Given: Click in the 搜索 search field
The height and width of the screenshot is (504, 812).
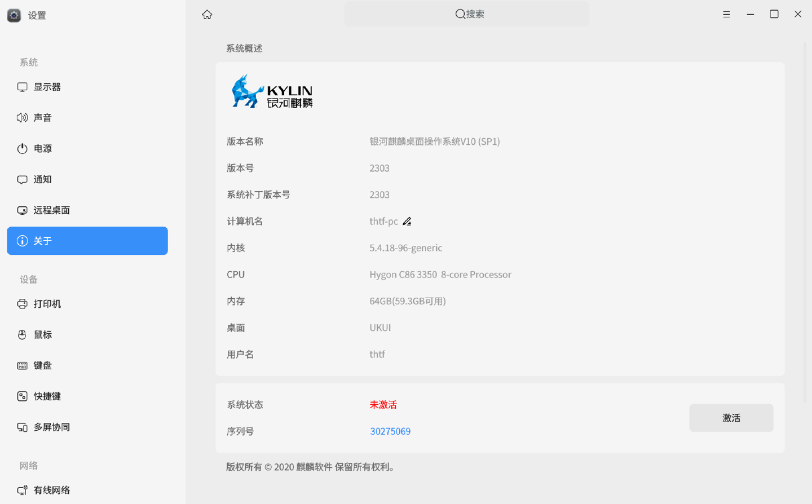Looking at the screenshot, I should (x=467, y=14).
